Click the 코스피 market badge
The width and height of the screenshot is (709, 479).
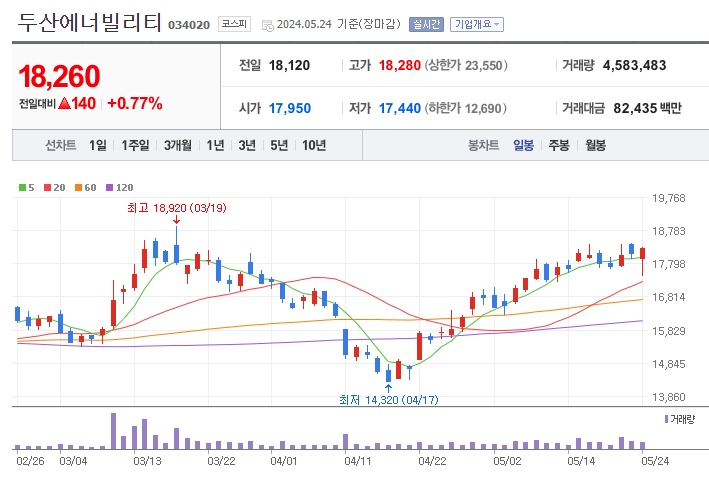tap(234, 24)
